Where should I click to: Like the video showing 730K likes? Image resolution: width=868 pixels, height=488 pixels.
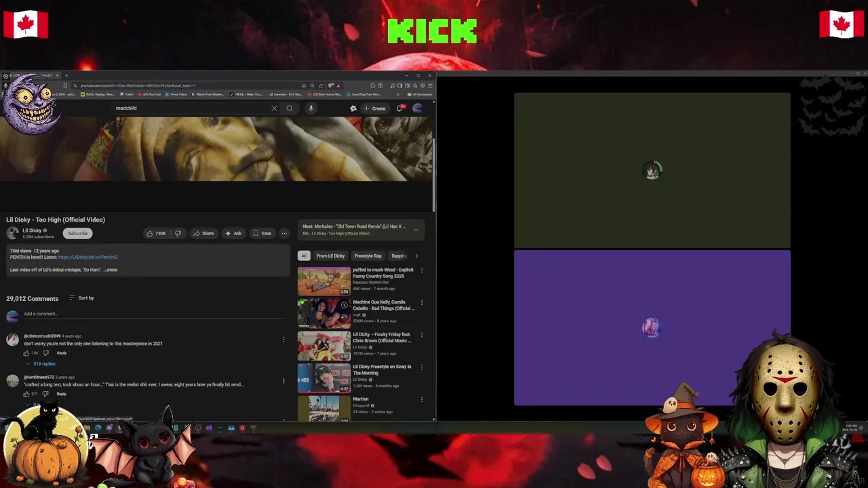pyautogui.click(x=156, y=233)
